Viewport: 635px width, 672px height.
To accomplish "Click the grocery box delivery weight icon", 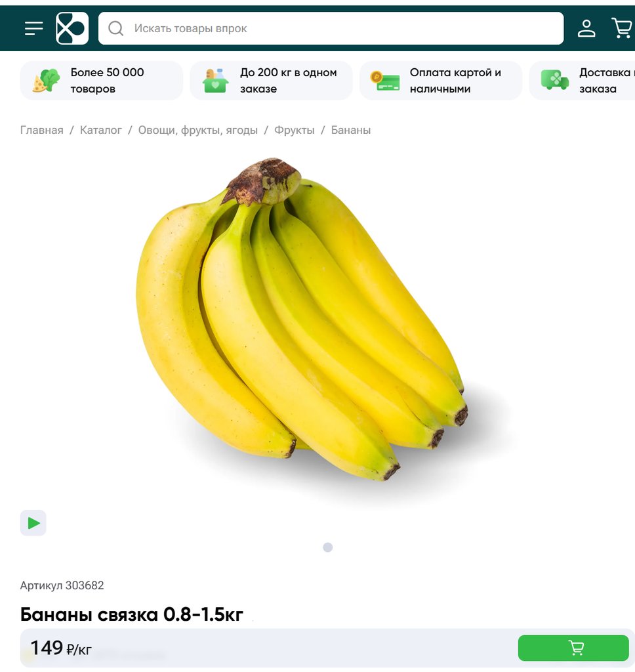I will [x=215, y=80].
